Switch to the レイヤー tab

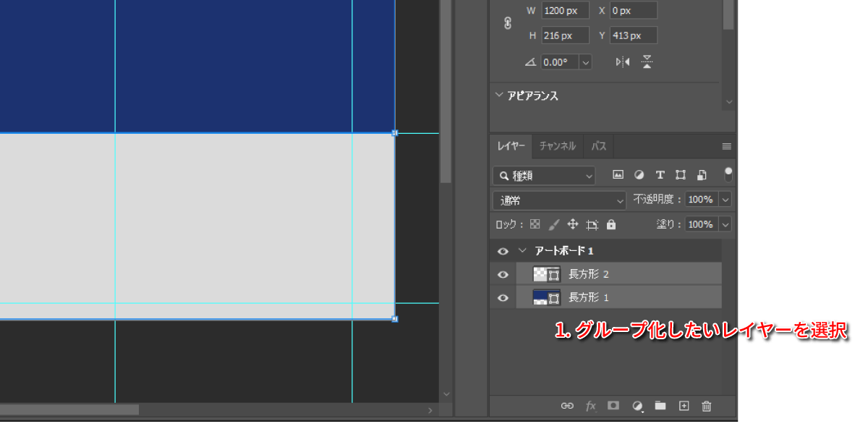pyautogui.click(x=511, y=146)
